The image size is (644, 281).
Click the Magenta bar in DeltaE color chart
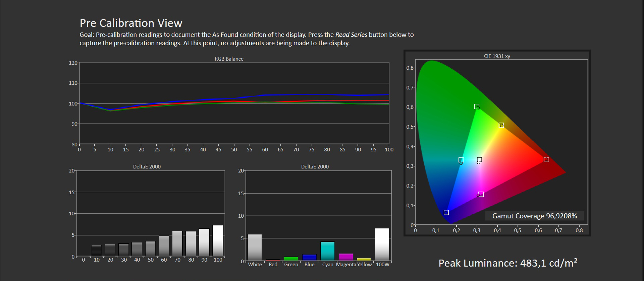click(346, 257)
